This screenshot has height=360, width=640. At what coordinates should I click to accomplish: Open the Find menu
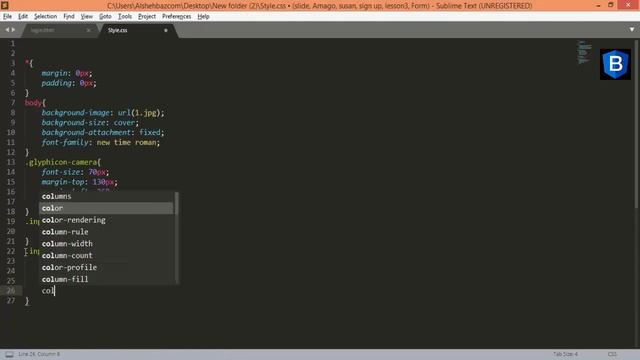point(69,16)
